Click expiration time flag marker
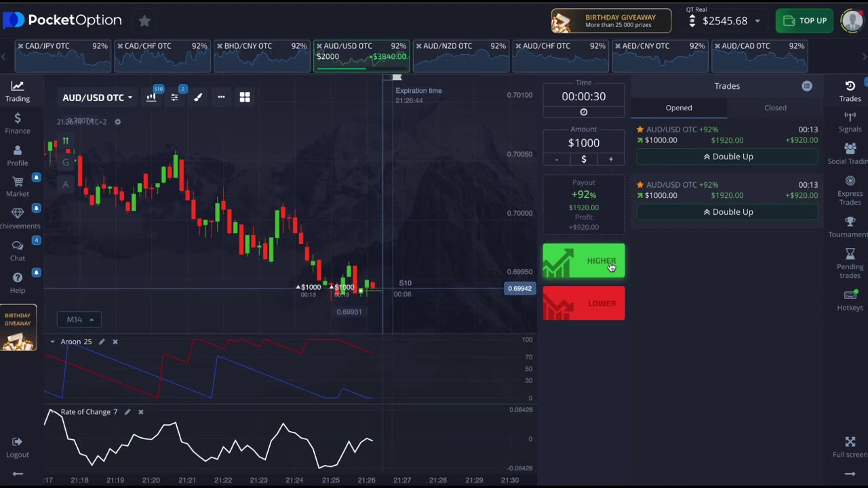Image resolution: width=868 pixels, height=488 pixels. (x=397, y=78)
